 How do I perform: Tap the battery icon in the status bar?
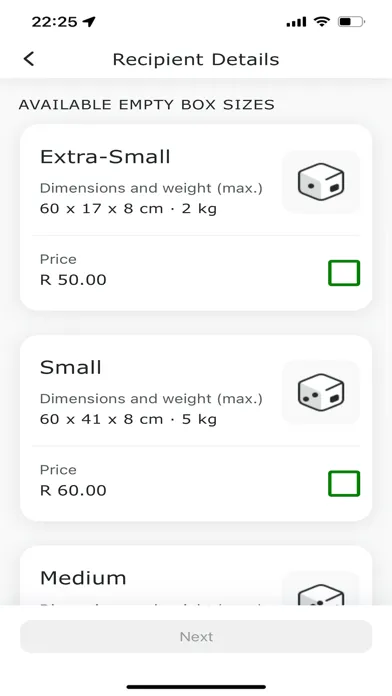pyautogui.click(x=351, y=21)
